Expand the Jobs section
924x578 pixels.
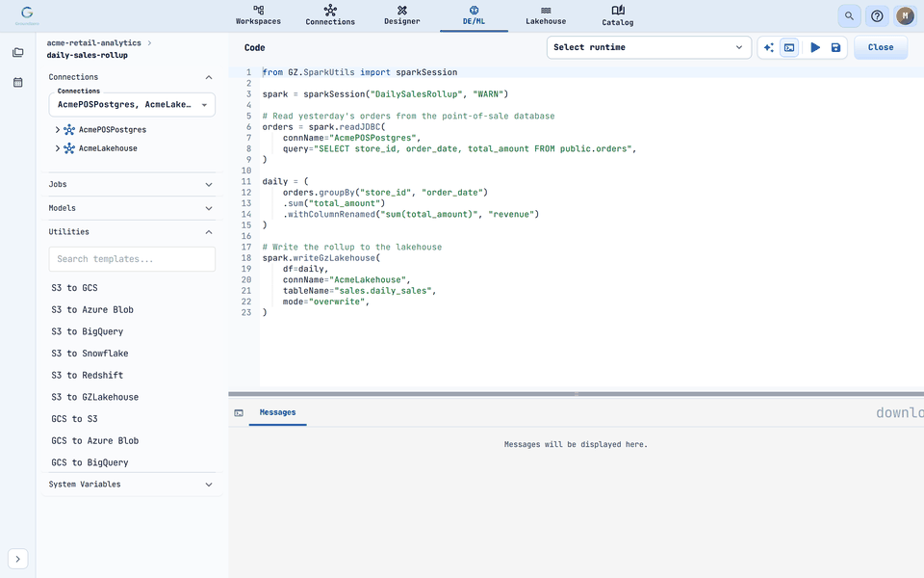(x=132, y=184)
